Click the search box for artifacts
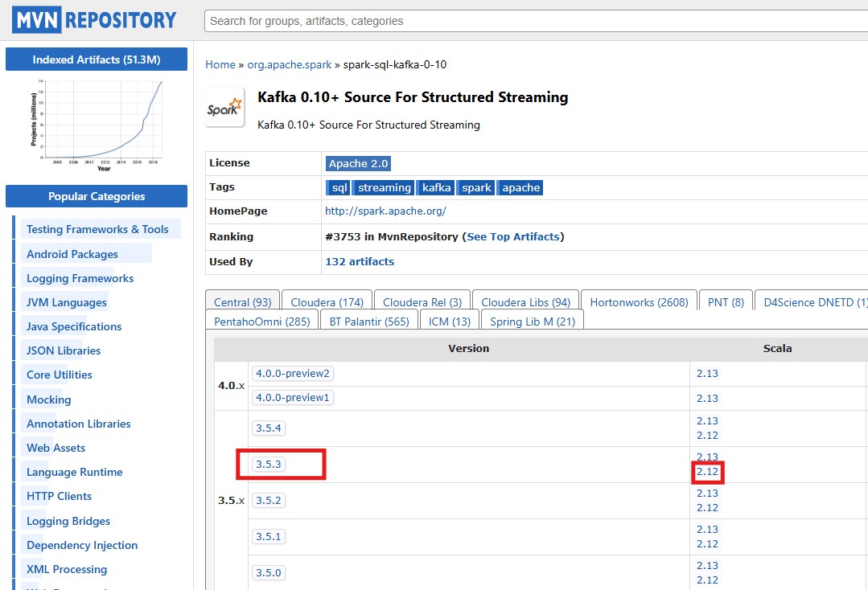 tap(536, 21)
